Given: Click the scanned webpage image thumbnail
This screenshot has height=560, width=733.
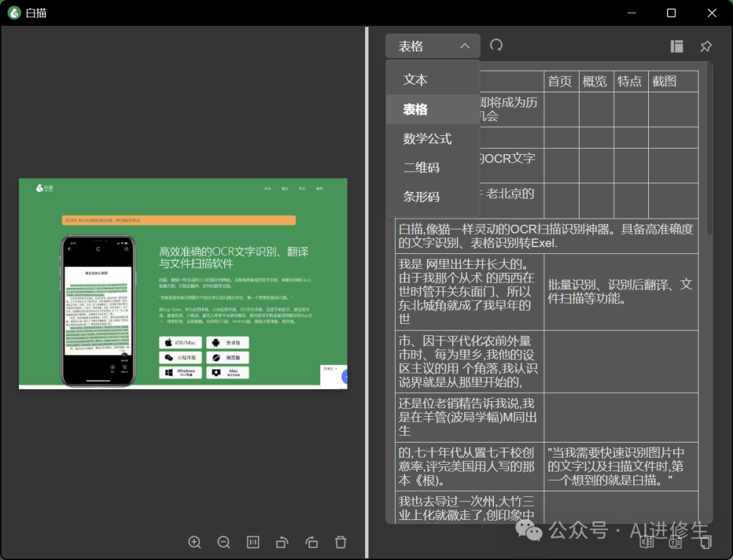Looking at the screenshot, I should tap(183, 283).
